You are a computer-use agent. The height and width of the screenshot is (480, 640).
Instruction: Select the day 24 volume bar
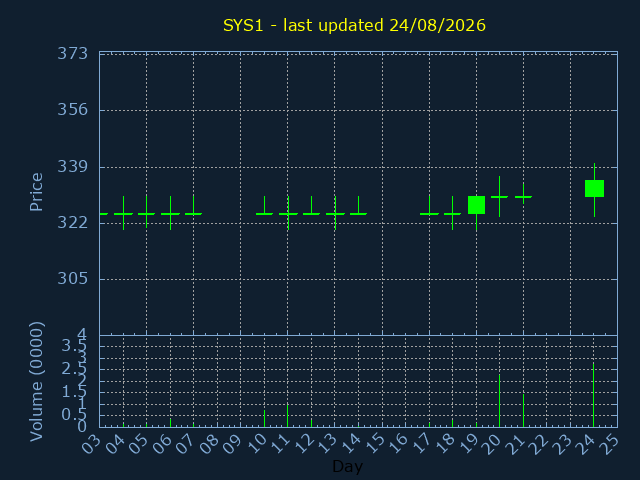[593, 395]
